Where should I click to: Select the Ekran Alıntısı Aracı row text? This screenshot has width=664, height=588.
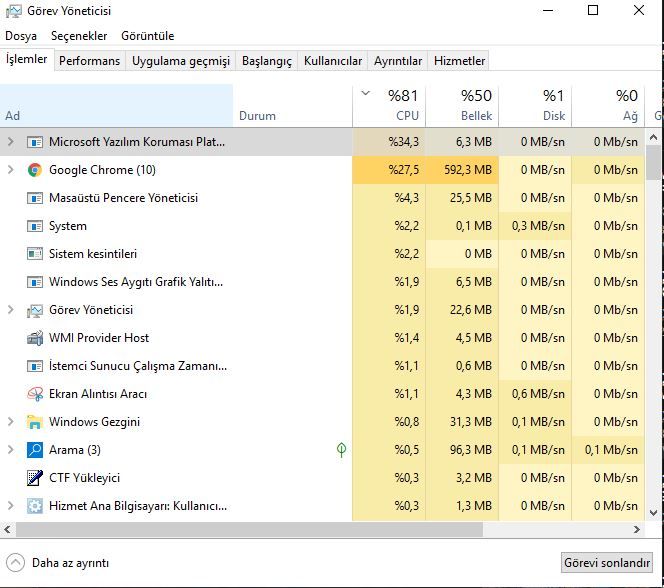(98, 394)
